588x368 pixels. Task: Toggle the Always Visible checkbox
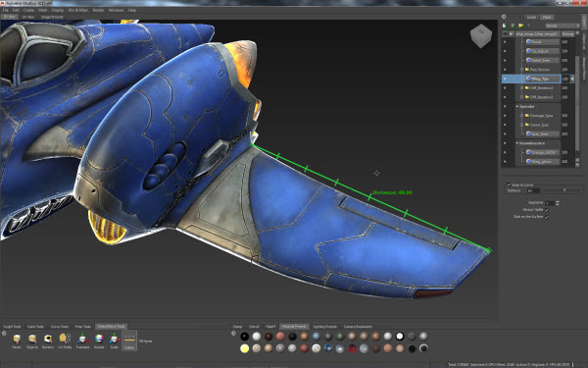pyautogui.click(x=547, y=210)
